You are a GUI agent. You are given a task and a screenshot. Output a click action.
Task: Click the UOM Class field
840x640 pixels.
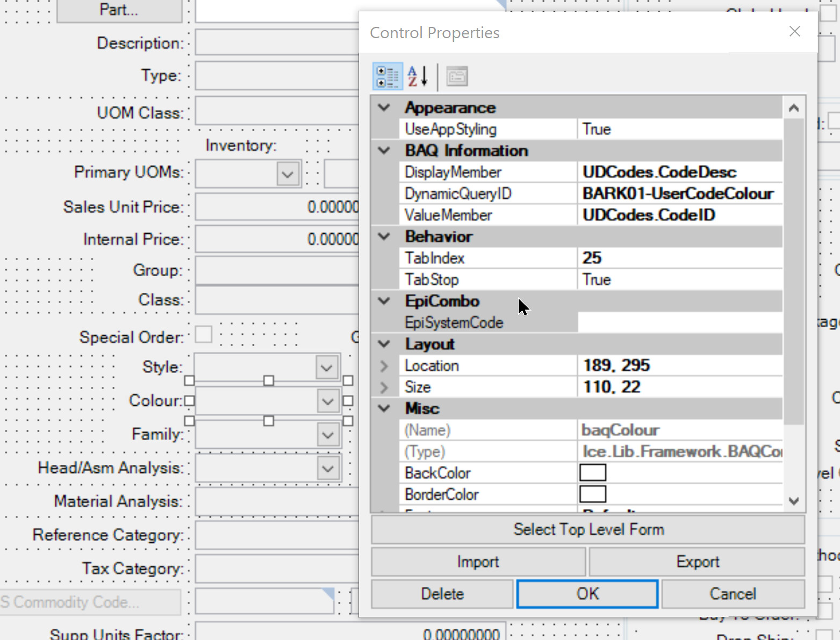tap(277, 111)
